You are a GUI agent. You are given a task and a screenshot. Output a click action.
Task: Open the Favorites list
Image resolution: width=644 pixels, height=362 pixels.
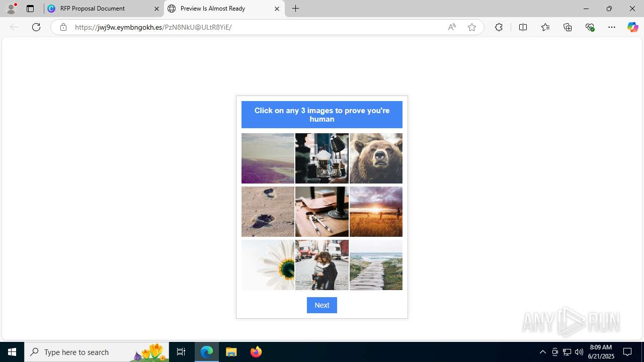(545, 27)
